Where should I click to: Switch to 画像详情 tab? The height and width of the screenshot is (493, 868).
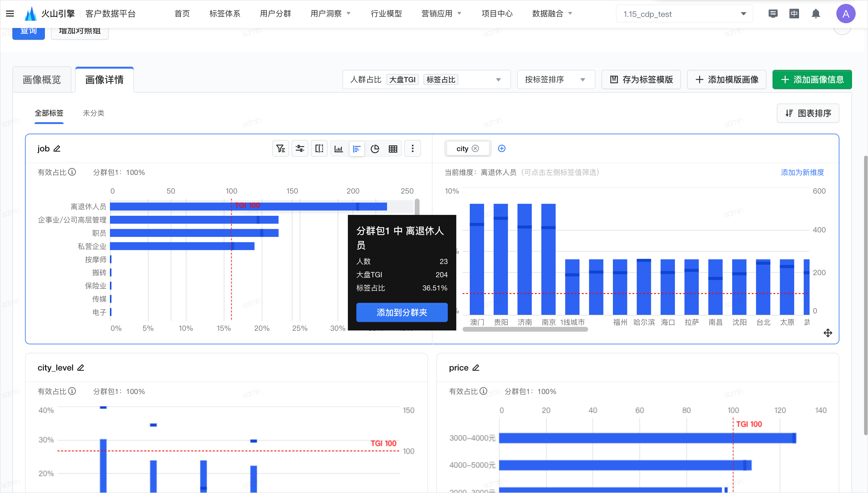pyautogui.click(x=104, y=79)
